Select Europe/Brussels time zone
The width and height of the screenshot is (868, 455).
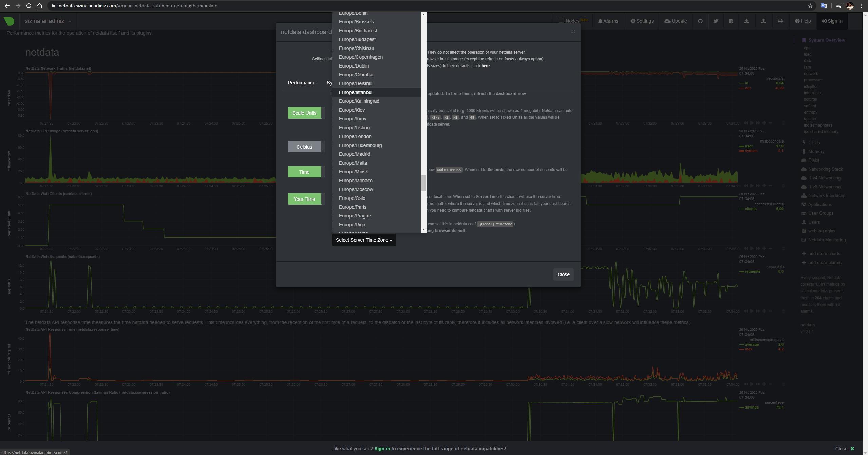point(376,22)
